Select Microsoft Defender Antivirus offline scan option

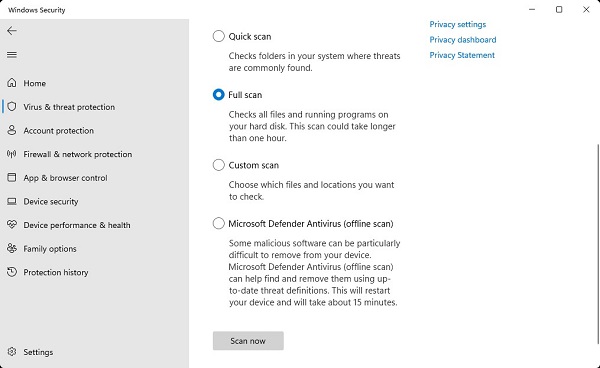click(x=218, y=223)
